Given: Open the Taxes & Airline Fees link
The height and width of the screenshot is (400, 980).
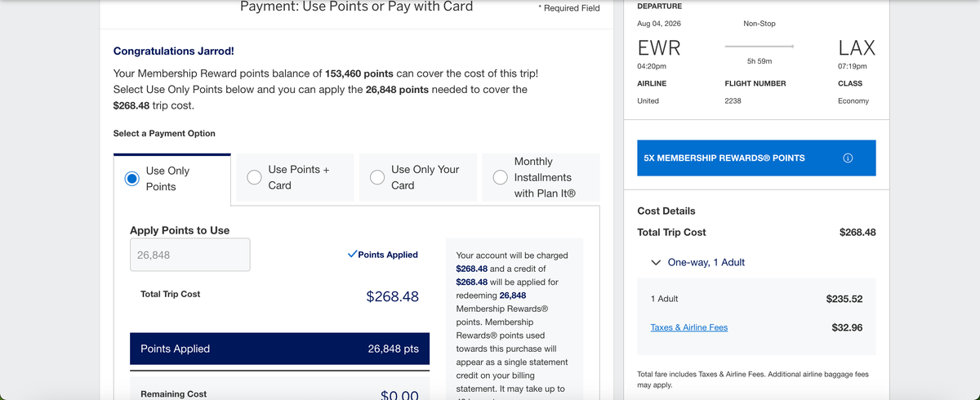Looking at the screenshot, I should tap(688, 327).
